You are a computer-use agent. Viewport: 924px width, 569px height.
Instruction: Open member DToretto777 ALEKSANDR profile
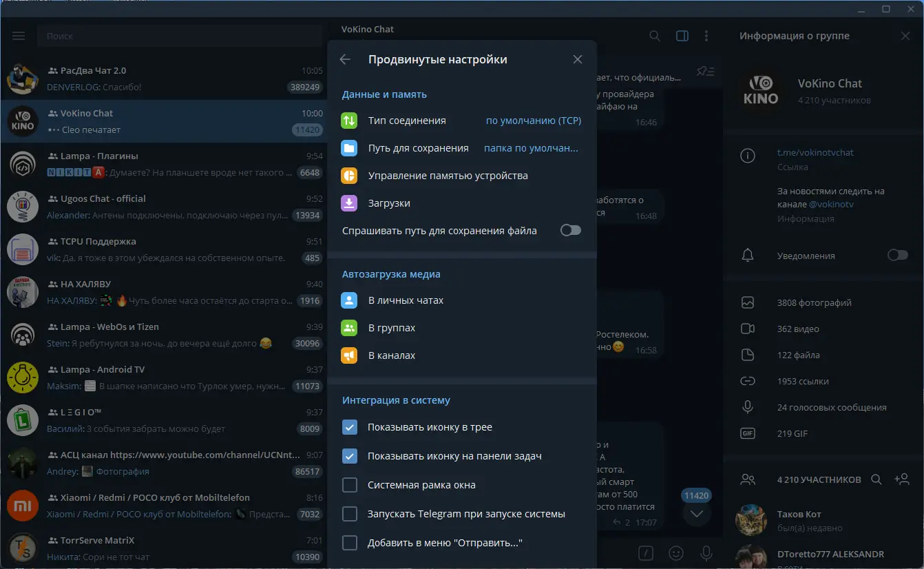[x=823, y=557]
